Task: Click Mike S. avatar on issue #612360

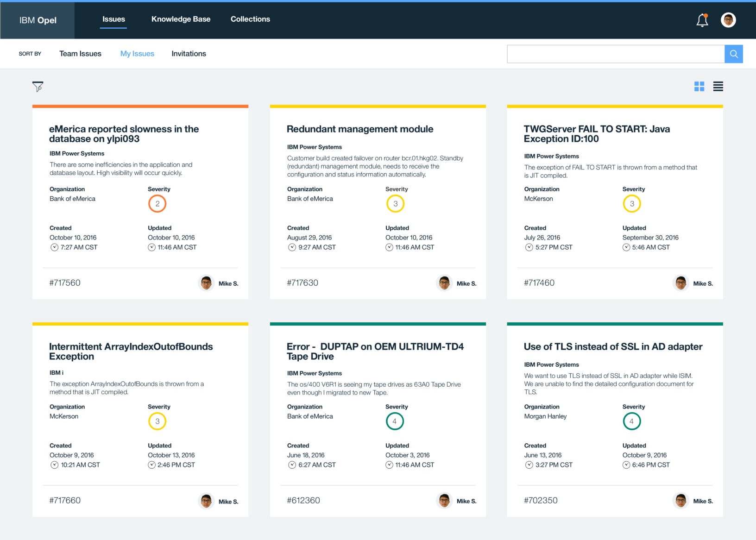Action: [444, 501]
